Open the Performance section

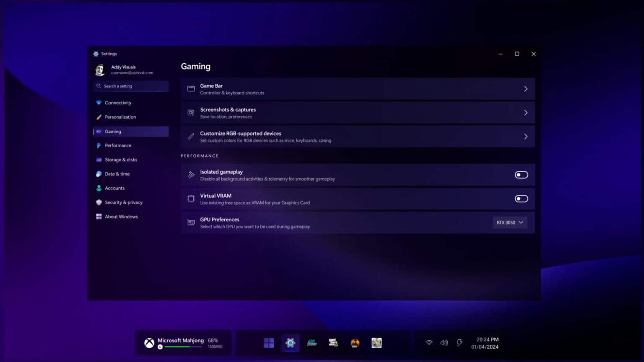[x=118, y=145]
